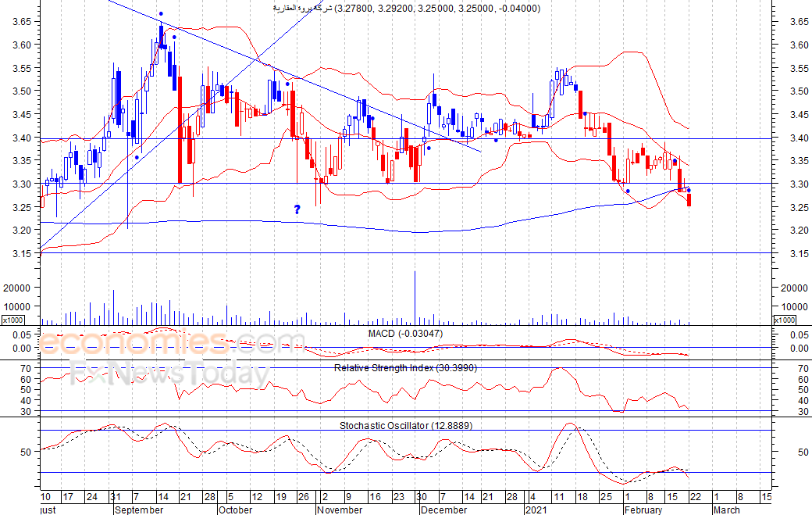Click the 3.35 price on left axis
Image resolution: width=812 pixels, height=515 pixels.
click(x=22, y=161)
